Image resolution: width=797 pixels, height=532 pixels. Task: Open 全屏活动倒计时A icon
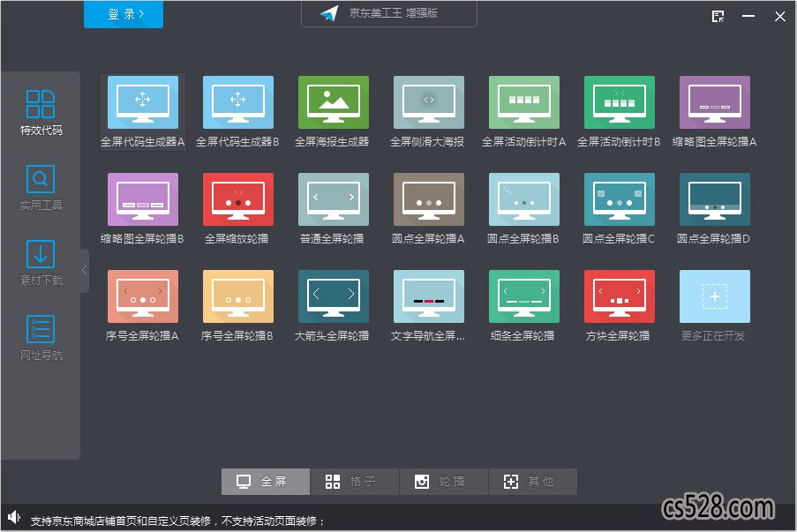[x=524, y=102]
